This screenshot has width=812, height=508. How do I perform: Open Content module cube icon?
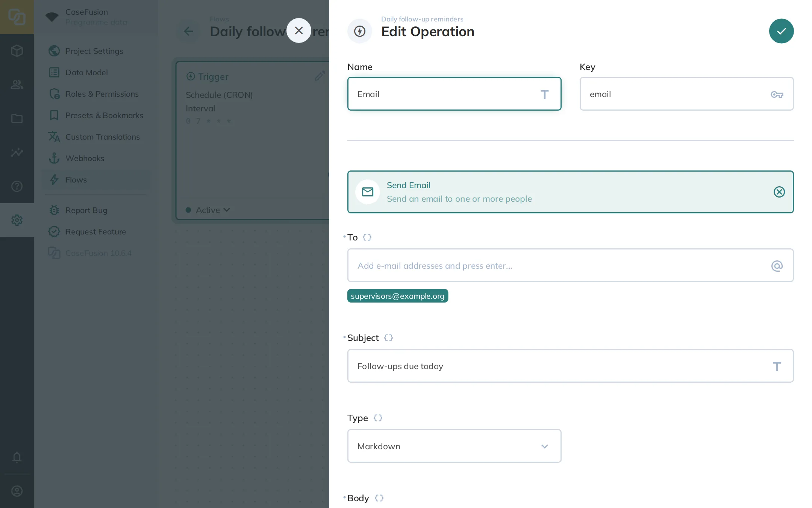(17, 51)
